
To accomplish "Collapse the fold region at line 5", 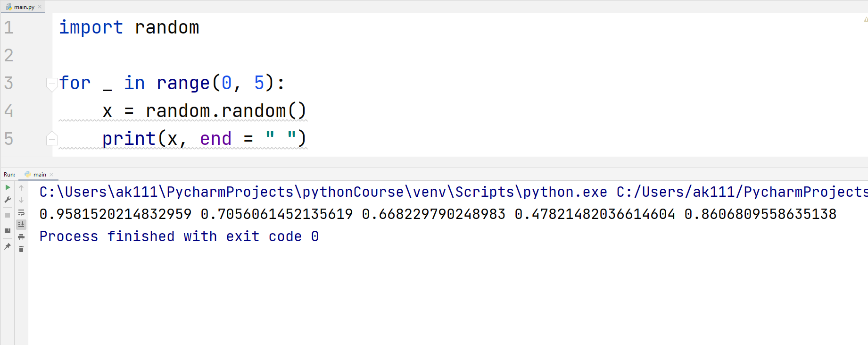I will [52, 138].
